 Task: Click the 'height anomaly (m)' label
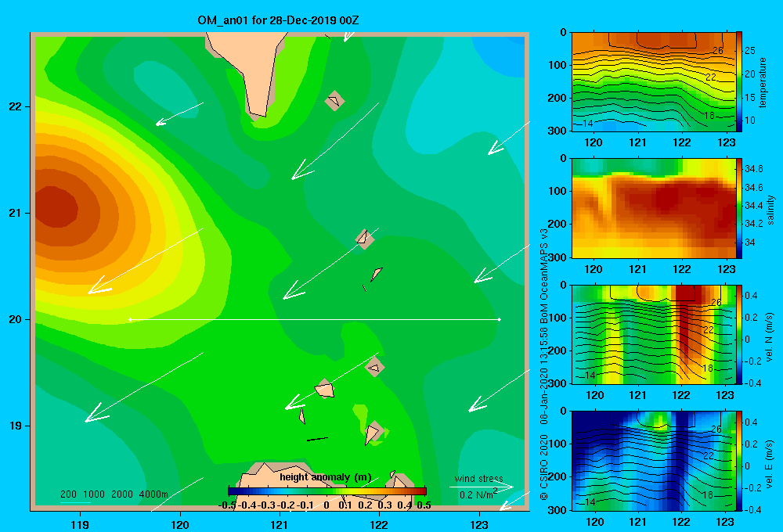(326, 477)
